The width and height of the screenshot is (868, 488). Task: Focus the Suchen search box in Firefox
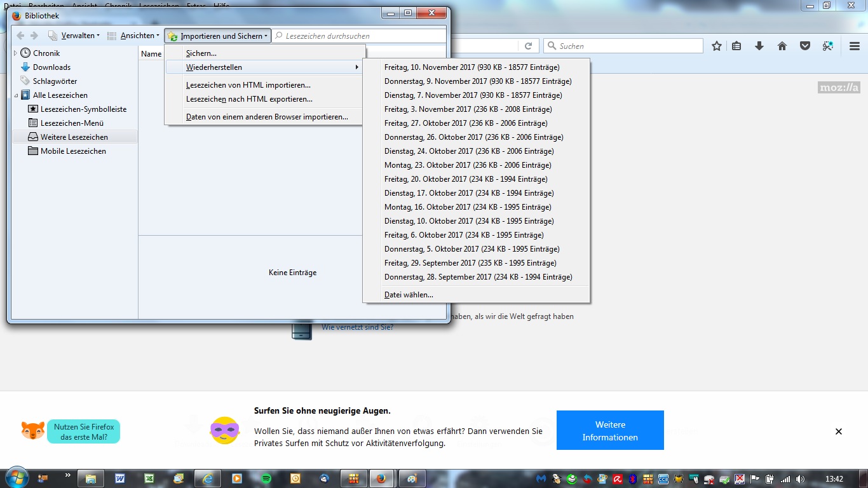point(623,46)
